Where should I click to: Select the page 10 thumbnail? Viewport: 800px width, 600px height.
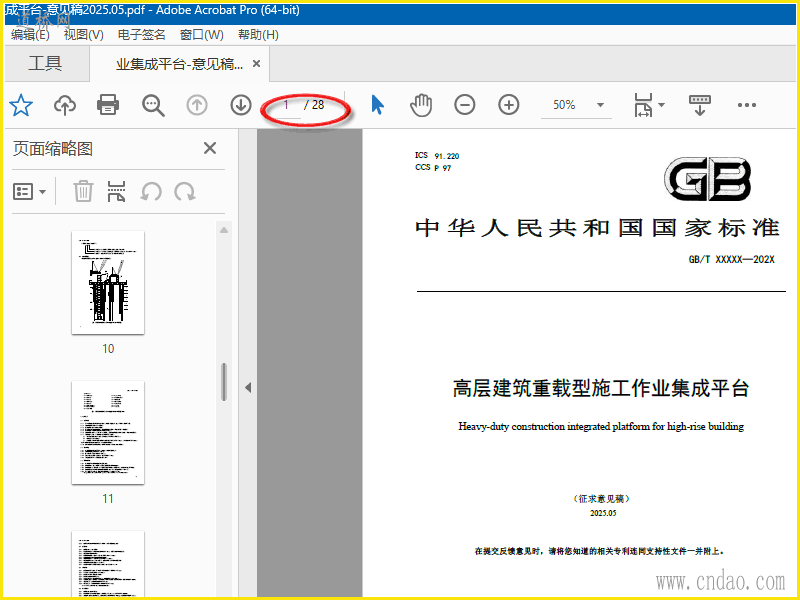click(x=108, y=283)
